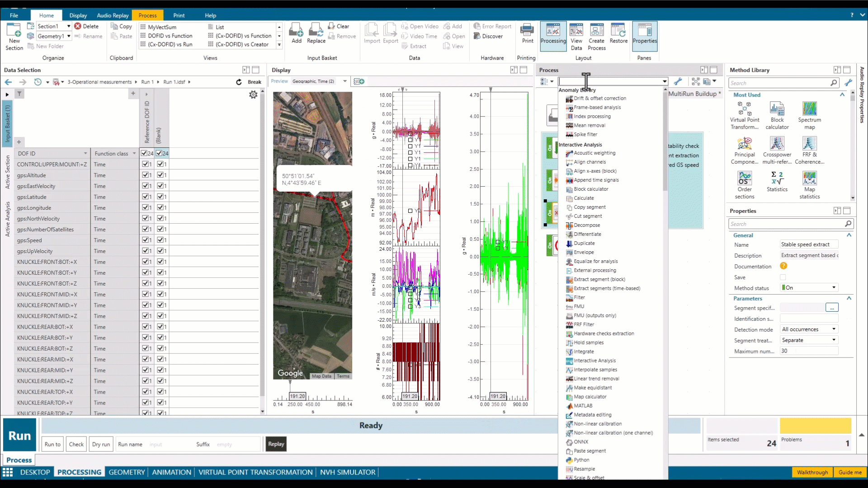Select the Spectrum map method icon
This screenshot has height=488, width=868.
click(x=809, y=109)
